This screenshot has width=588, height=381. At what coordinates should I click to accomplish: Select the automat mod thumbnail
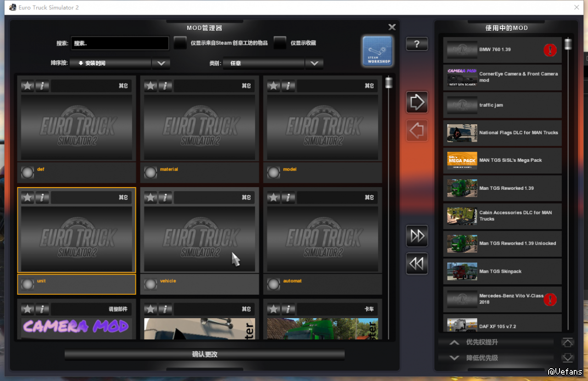[x=323, y=239]
